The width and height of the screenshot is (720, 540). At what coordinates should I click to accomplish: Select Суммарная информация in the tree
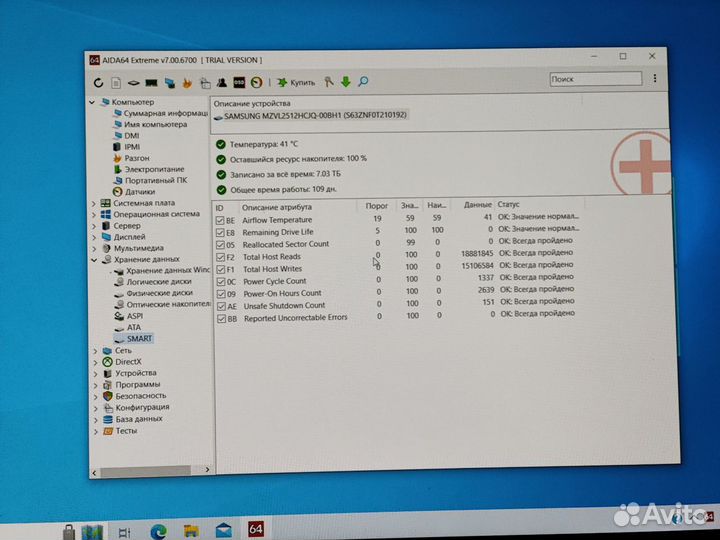(161, 113)
